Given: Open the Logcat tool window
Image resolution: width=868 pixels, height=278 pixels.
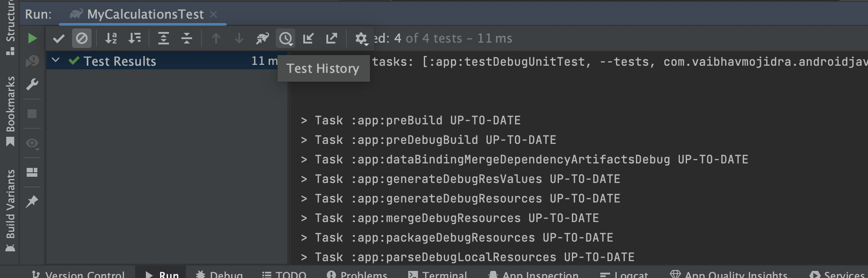Looking at the screenshot, I should pos(624,274).
